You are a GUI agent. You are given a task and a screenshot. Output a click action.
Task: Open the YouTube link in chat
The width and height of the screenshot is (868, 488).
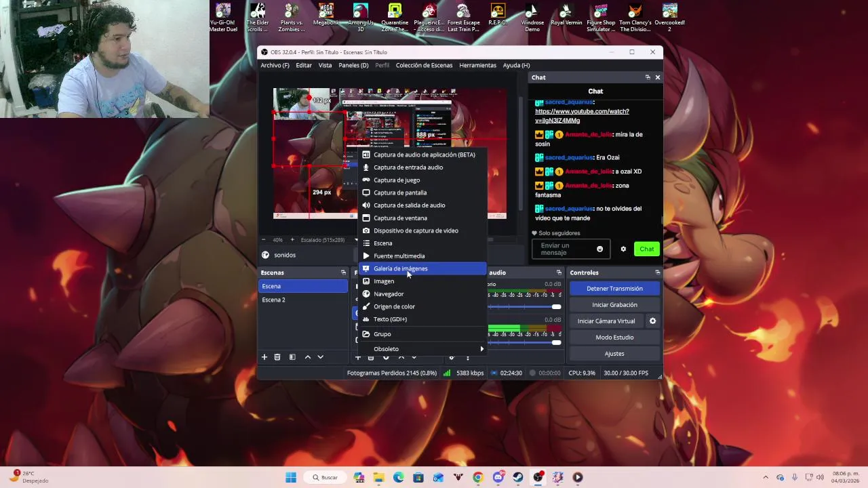point(582,116)
